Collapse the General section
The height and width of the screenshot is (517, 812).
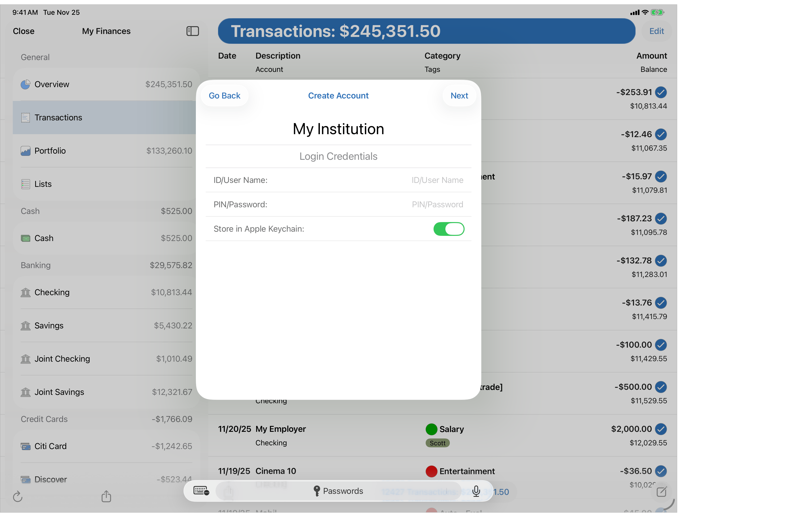[x=35, y=57]
